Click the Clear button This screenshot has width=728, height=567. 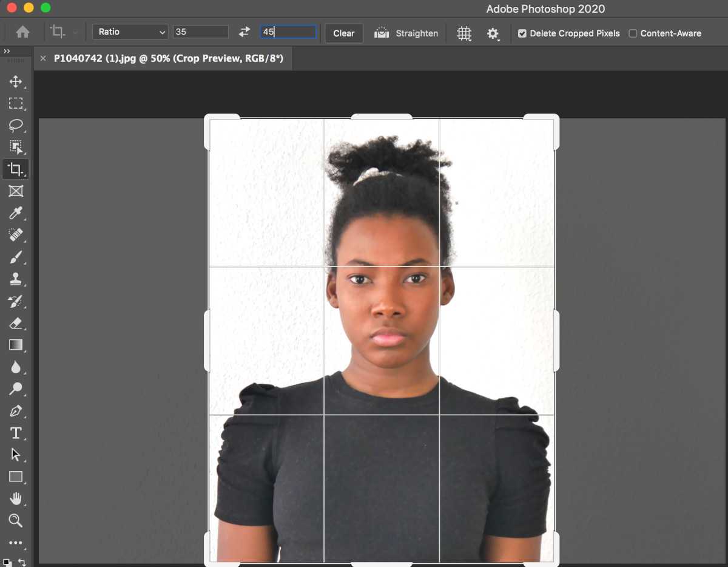(344, 33)
